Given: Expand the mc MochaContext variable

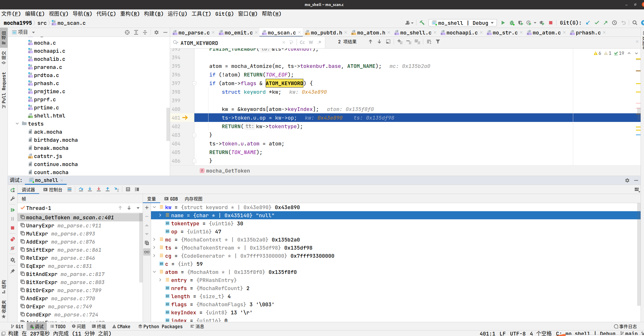Looking at the screenshot, I should coord(154,240).
